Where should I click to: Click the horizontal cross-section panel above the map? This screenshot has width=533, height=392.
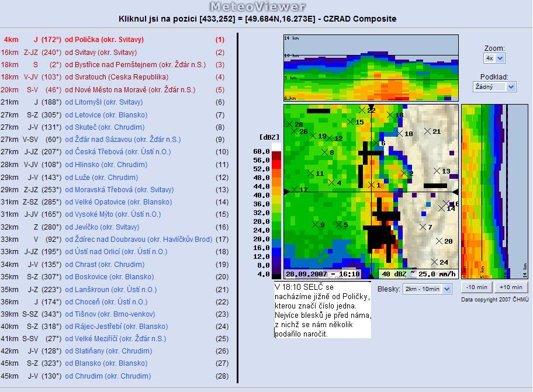coord(371,68)
